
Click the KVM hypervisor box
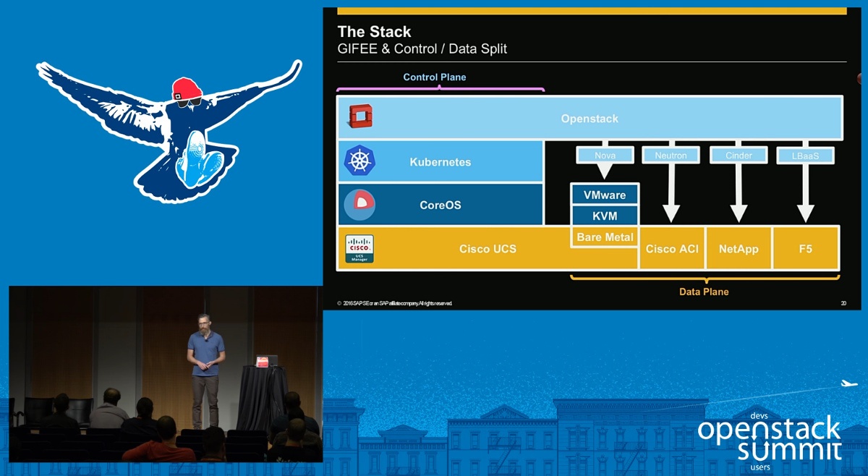coord(605,216)
